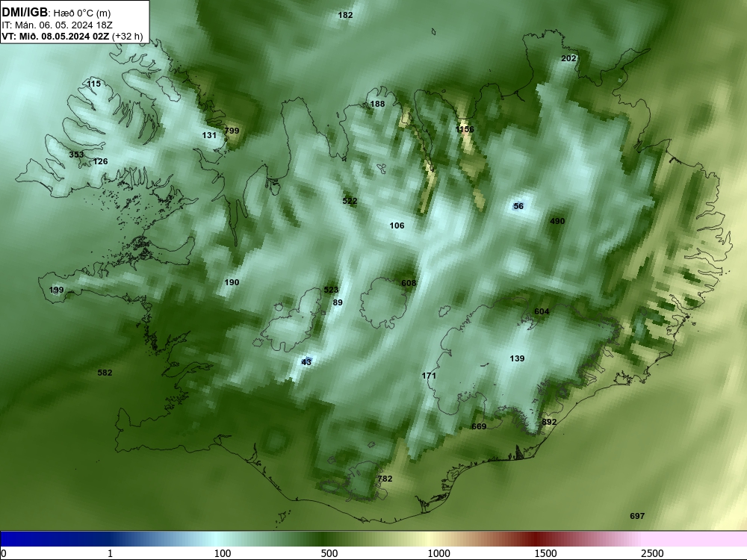Select the 892 value on the southeast coast
Screen dimensions: 747x560
tap(549, 423)
